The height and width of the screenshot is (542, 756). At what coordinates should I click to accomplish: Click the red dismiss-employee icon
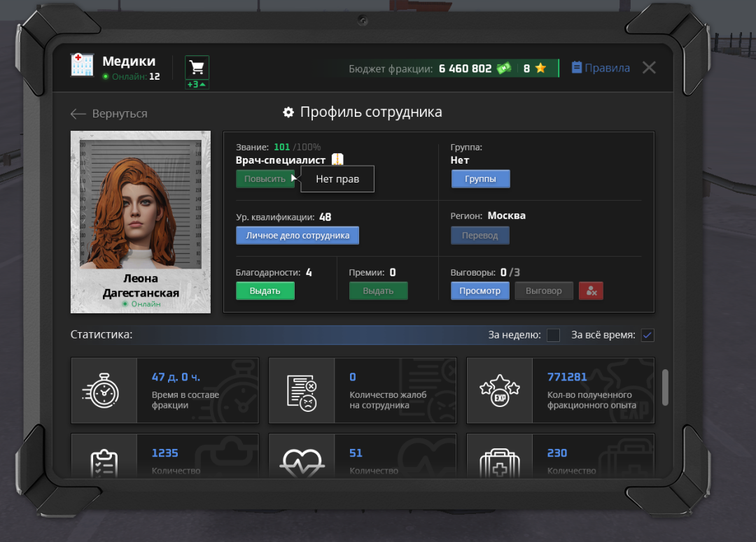tap(591, 290)
